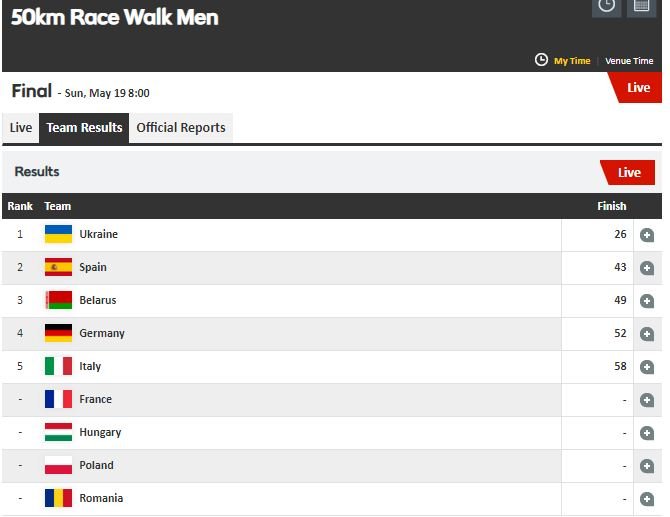Switch to the Live tab
The height and width of the screenshot is (517, 670).
coord(21,128)
